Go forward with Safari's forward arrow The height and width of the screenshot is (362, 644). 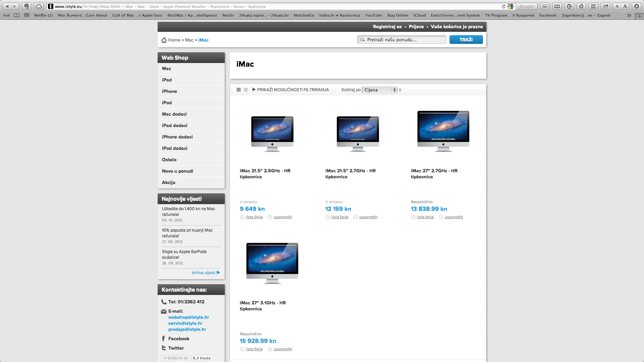click(x=15, y=6)
